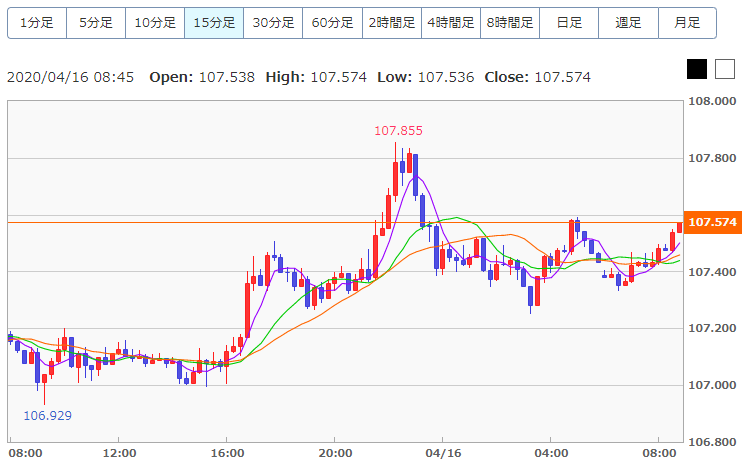This screenshot has width=745, height=462.
Task: Click the 16:00 time axis label
Action: 227,453
